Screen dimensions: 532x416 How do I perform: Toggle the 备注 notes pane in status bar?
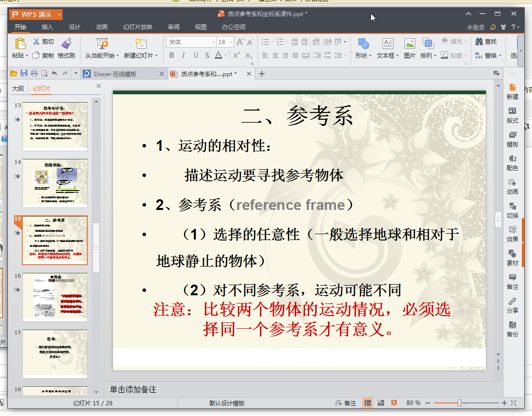coord(346,403)
